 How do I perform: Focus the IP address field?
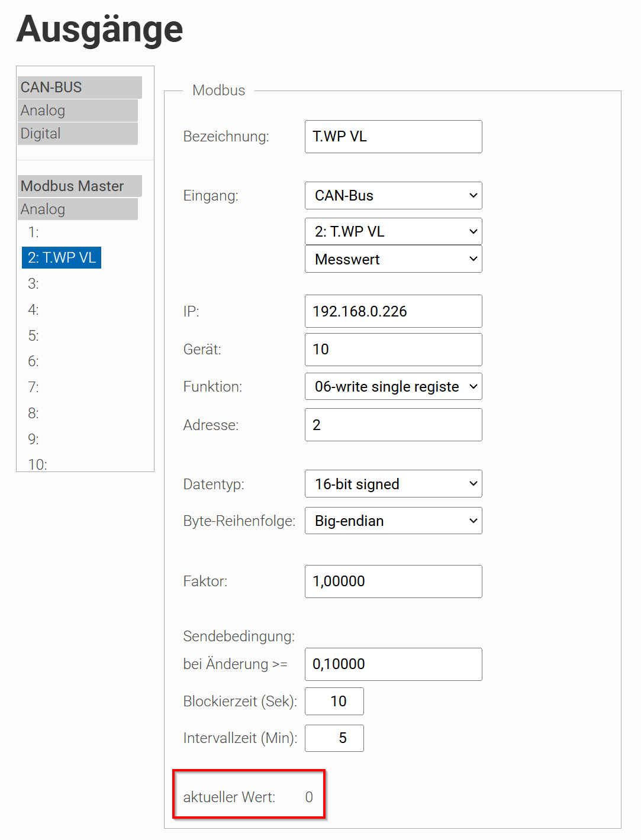coord(393,311)
